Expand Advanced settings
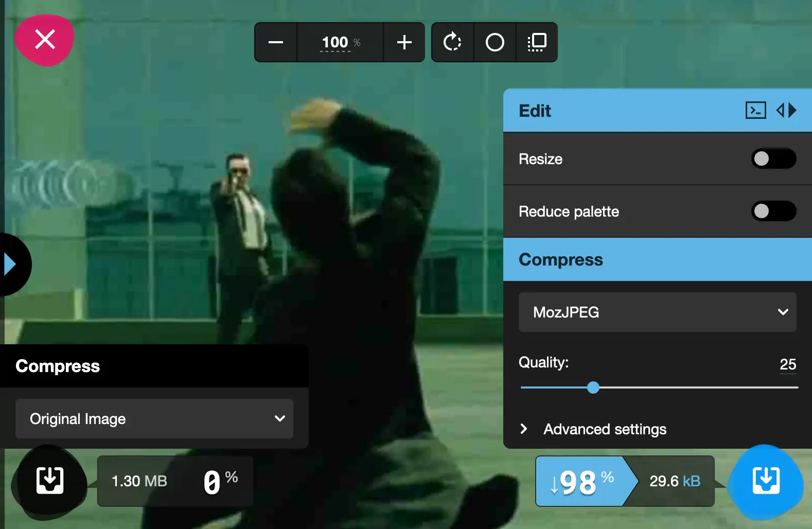812x529 pixels. click(x=605, y=429)
